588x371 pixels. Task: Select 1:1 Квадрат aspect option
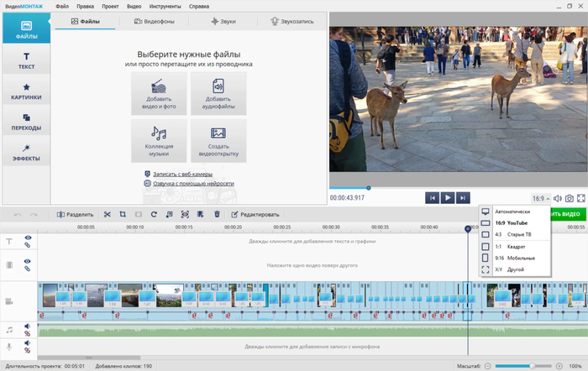point(507,247)
